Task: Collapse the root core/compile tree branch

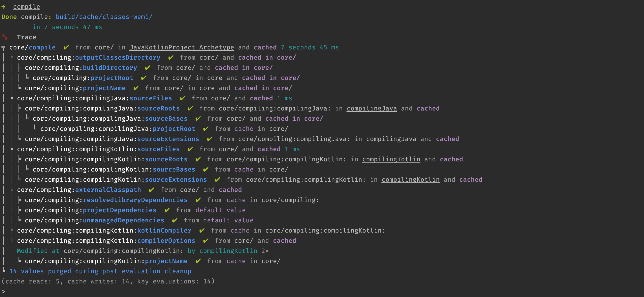Action: (3, 48)
